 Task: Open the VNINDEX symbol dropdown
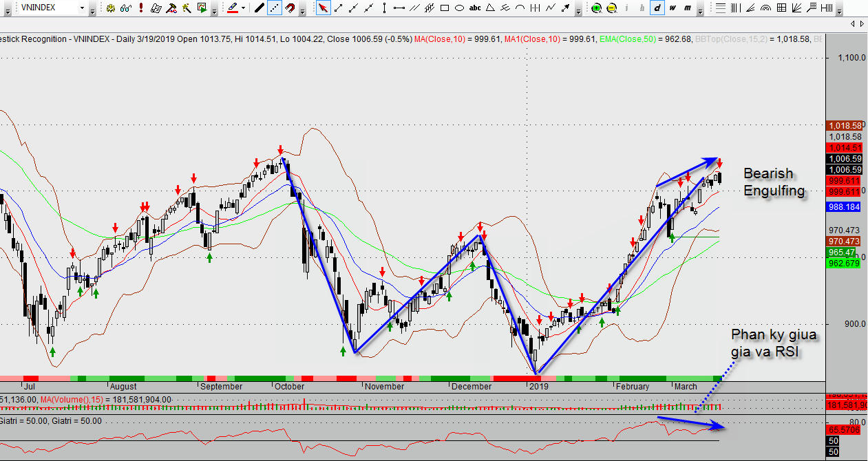[82, 8]
